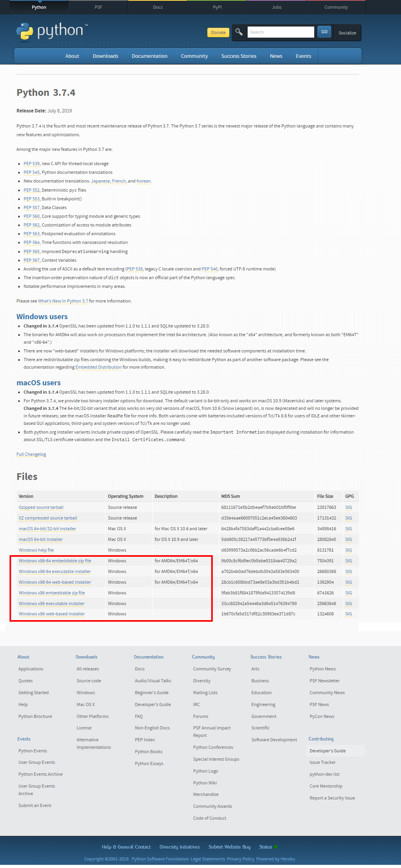Open the Documentation navigation menu

click(149, 56)
